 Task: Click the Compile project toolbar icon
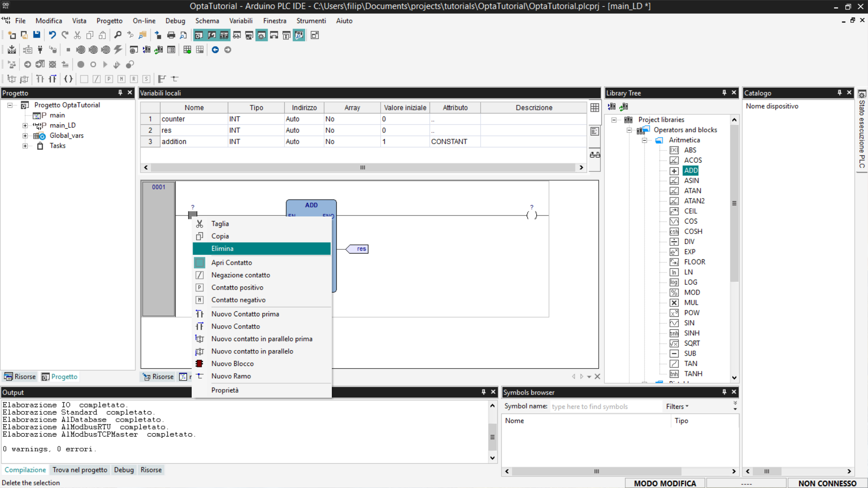[x=12, y=50]
